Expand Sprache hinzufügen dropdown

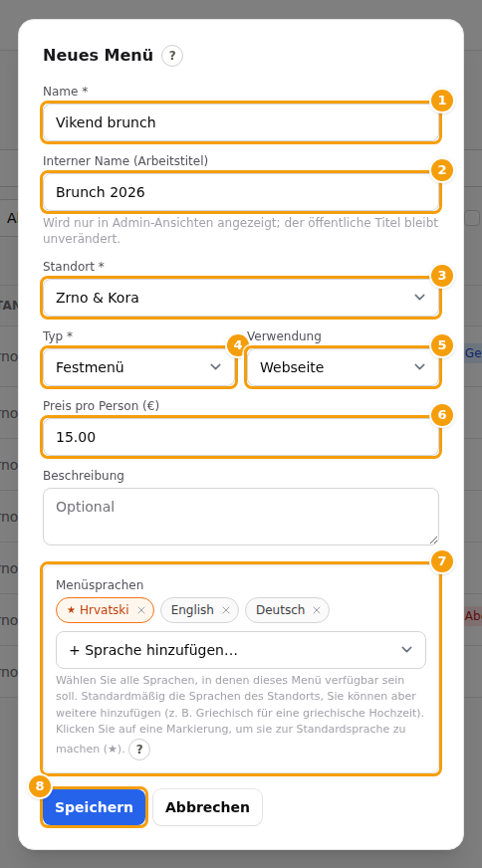[241, 650]
